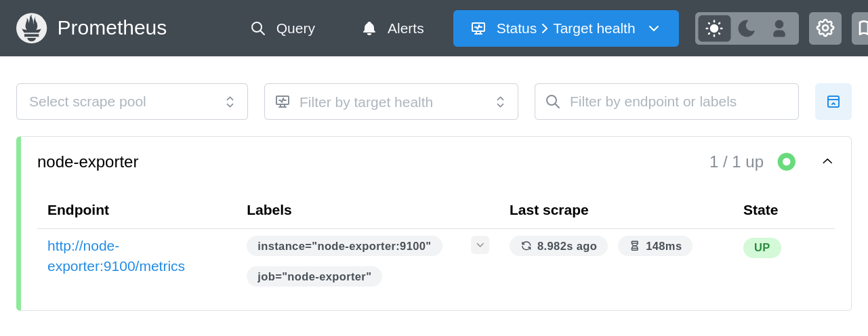The width and height of the screenshot is (868, 336).
Task: Click the job="node-exporter" label badge
Action: pos(314,276)
